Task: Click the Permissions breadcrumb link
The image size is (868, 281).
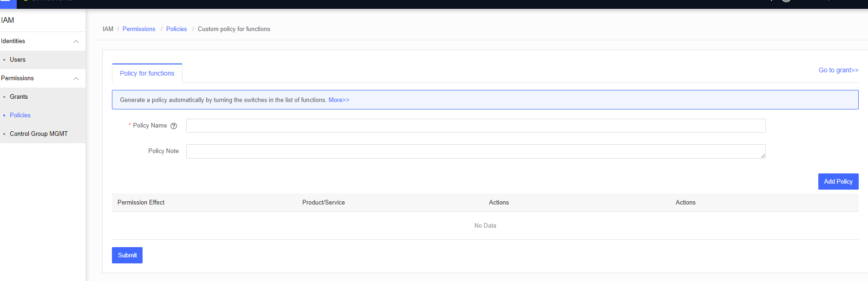Action: click(x=139, y=29)
